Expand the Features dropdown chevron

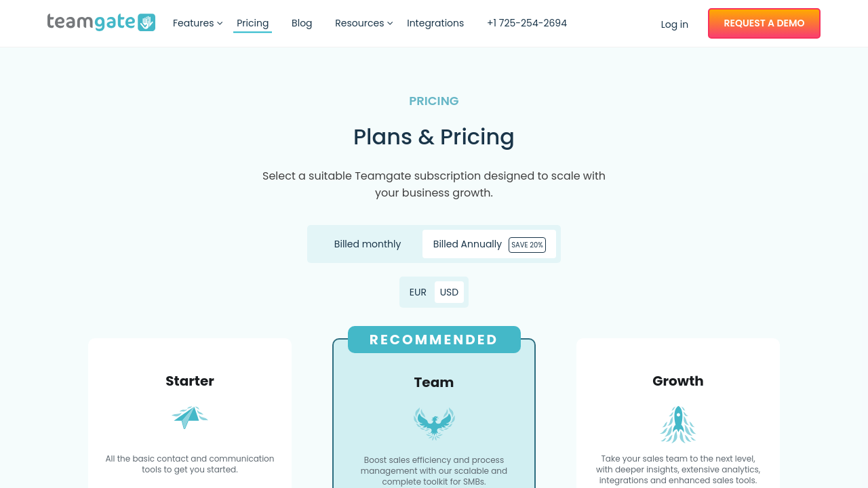click(220, 23)
